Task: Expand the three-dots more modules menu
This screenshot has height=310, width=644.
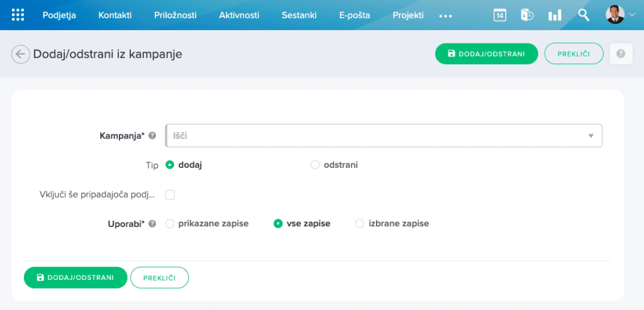Action: coord(446,16)
